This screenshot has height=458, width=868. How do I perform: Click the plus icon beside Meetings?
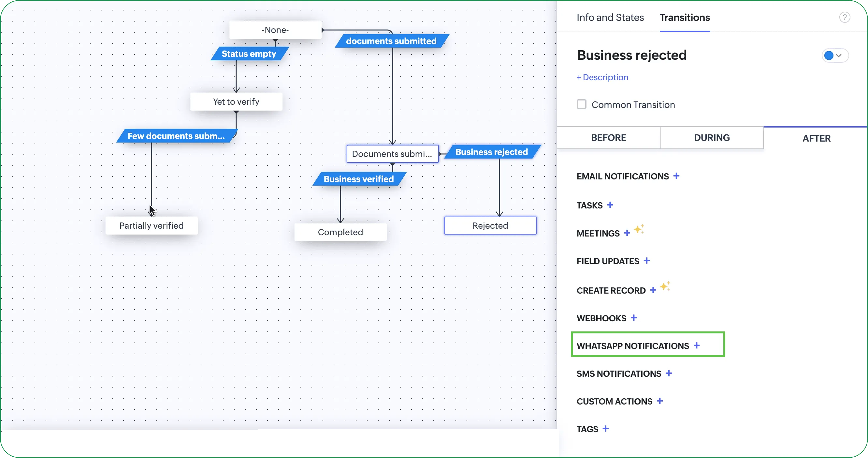pyautogui.click(x=627, y=233)
